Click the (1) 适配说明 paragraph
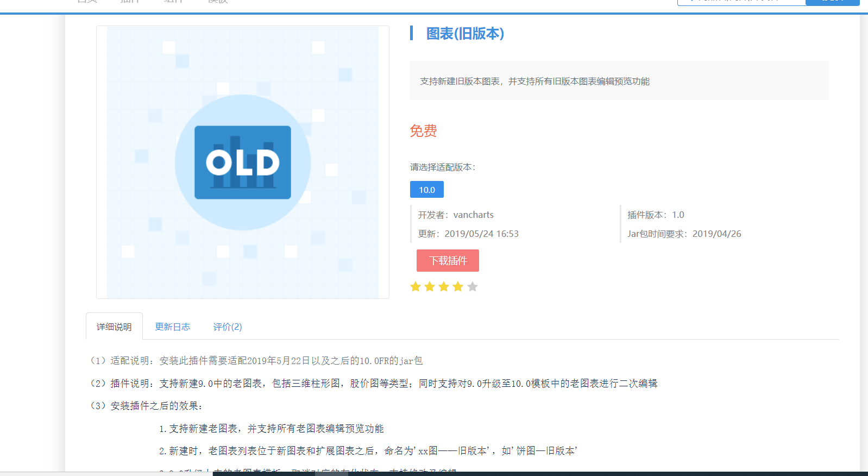The image size is (868, 476). click(x=256, y=360)
